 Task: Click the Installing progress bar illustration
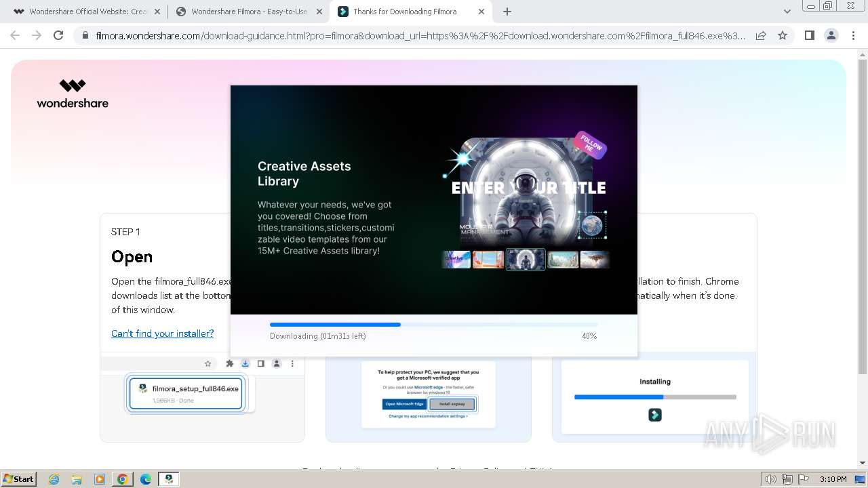click(x=655, y=396)
